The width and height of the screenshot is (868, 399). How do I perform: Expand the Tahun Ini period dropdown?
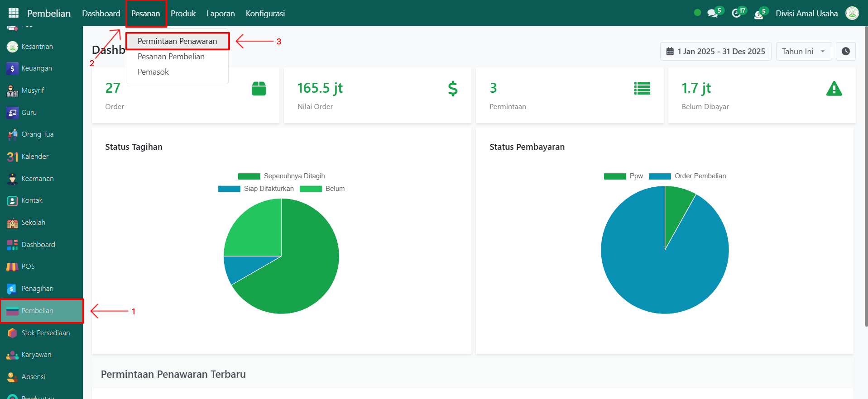tap(804, 52)
